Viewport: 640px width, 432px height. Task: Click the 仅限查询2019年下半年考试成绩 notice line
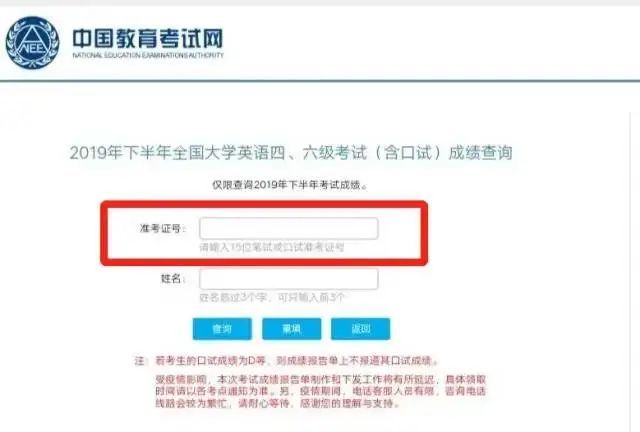289,185
